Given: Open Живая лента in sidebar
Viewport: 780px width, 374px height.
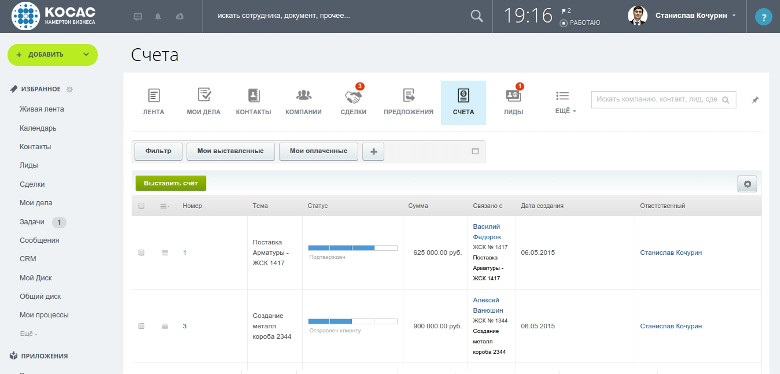Looking at the screenshot, I should click(x=42, y=109).
